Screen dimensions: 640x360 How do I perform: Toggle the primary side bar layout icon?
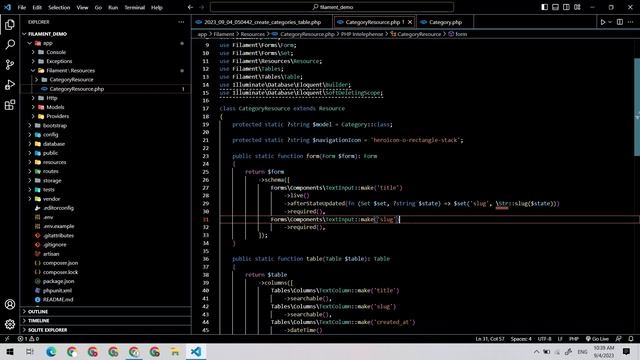[x=544, y=7]
